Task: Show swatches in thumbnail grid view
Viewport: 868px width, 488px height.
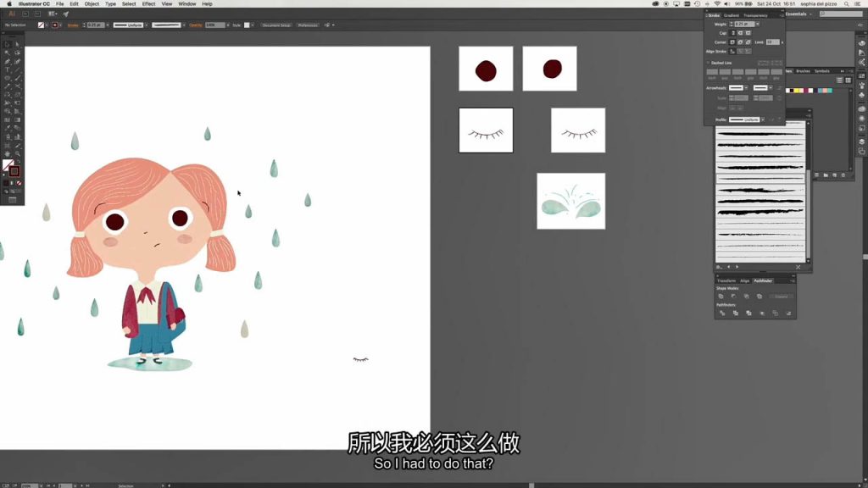Action: 848,80
